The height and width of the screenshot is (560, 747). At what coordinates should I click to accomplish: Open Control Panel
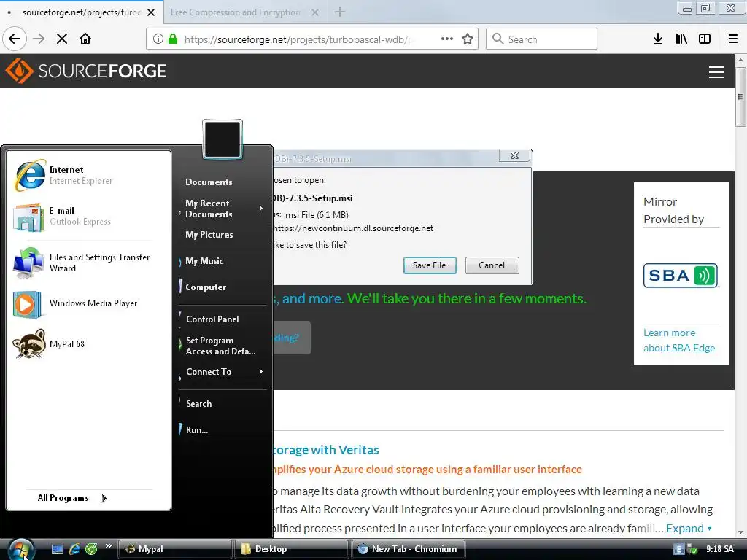pos(212,319)
